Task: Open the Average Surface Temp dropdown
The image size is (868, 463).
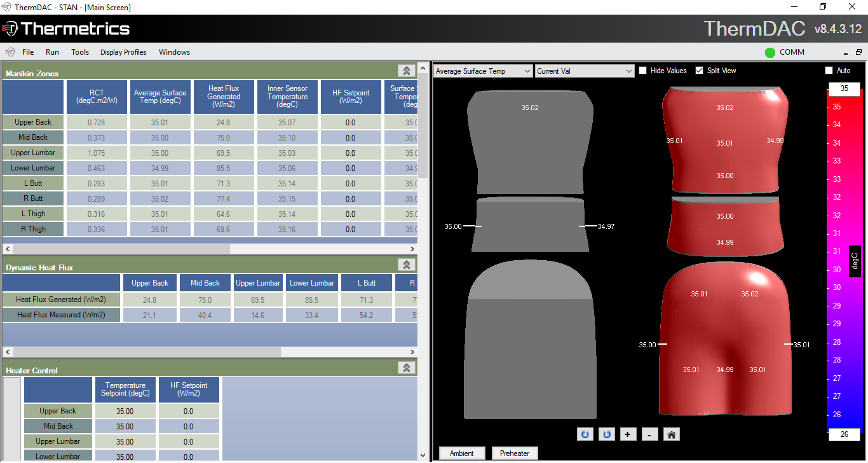Action: pyautogui.click(x=483, y=71)
